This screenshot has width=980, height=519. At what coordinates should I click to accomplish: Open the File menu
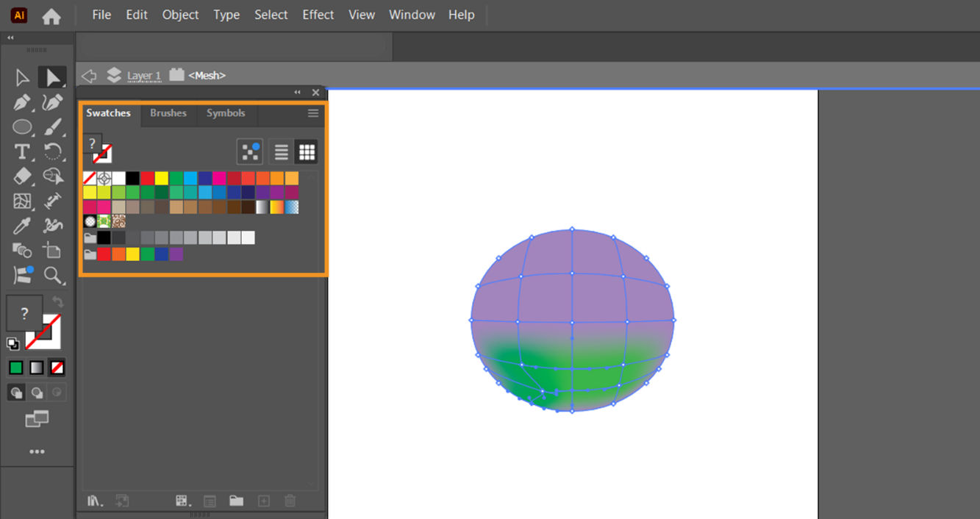click(101, 15)
